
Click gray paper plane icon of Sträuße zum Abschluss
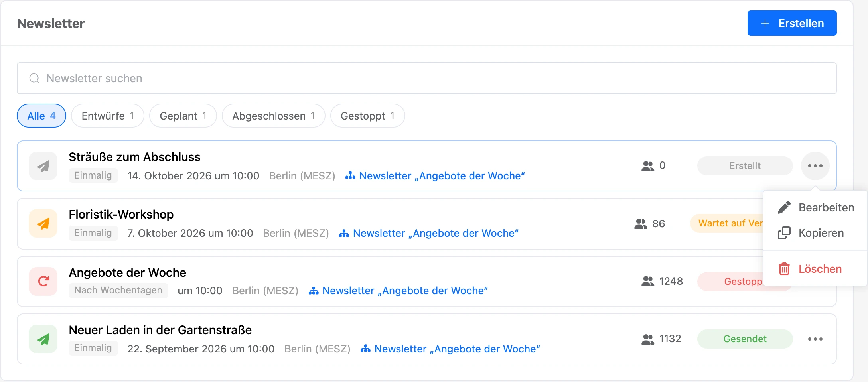(43, 166)
